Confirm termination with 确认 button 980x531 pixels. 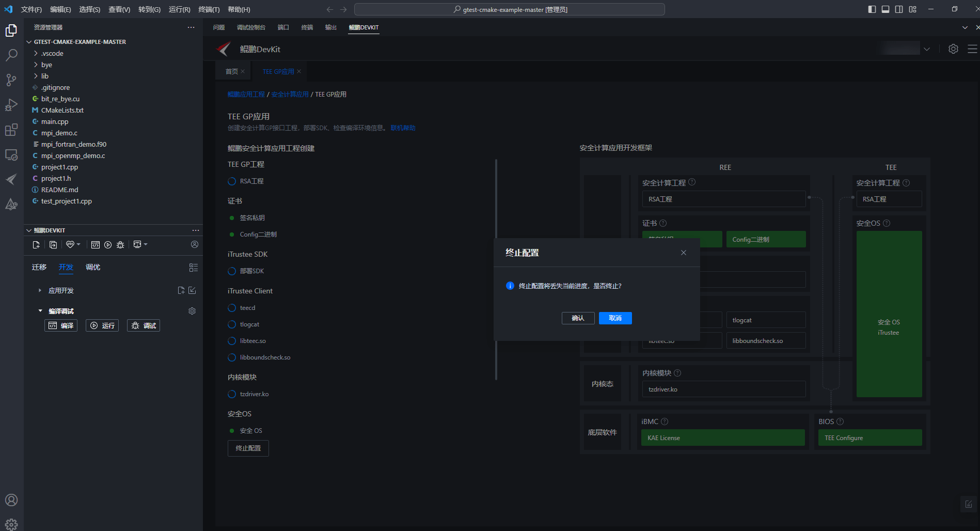click(x=578, y=318)
